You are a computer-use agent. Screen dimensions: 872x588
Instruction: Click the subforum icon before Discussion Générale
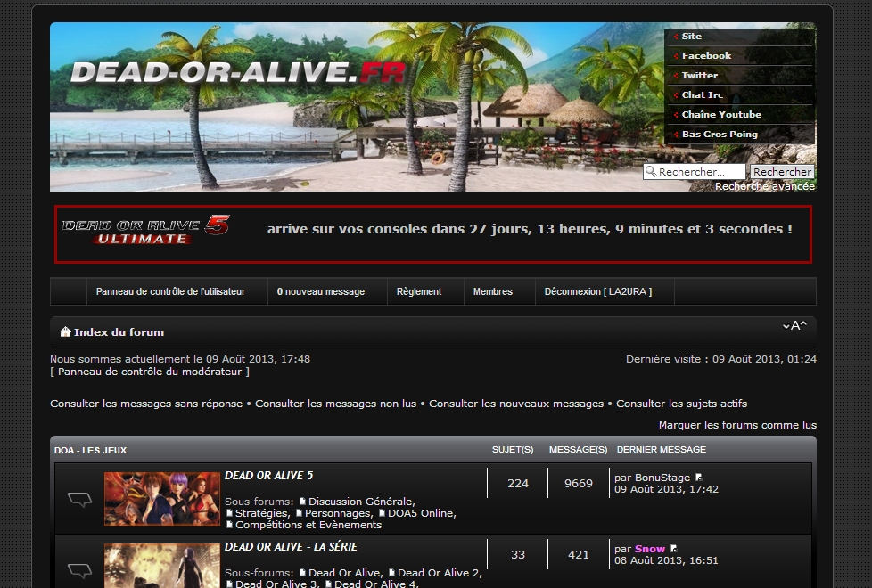(302, 502)
